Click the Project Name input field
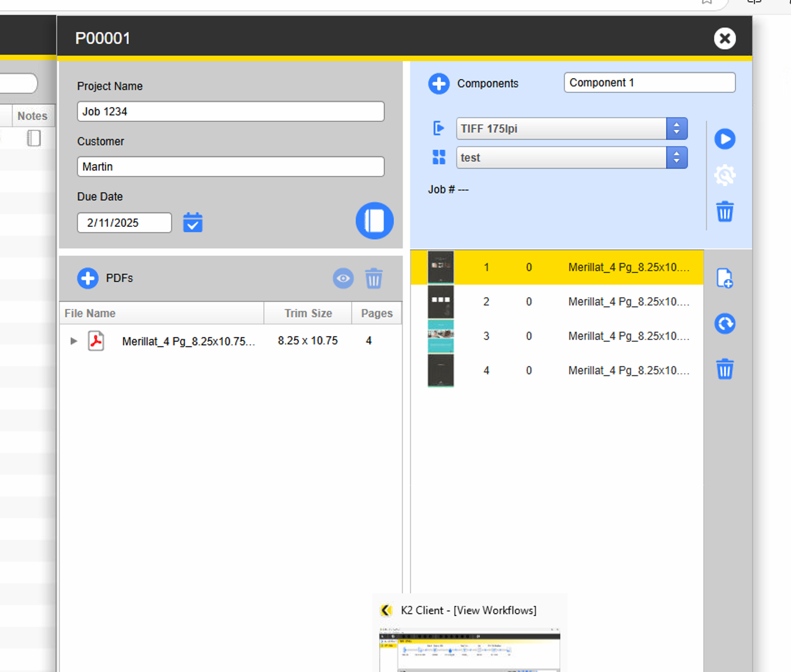Screen dimensions: 791x672 pos(231,111)
